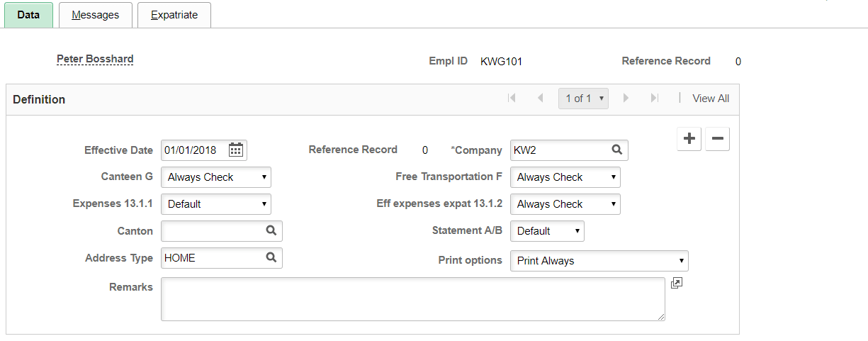Open the Print options dropdown
The width and height of the screenshot is (868, 341).
point(599,261)
